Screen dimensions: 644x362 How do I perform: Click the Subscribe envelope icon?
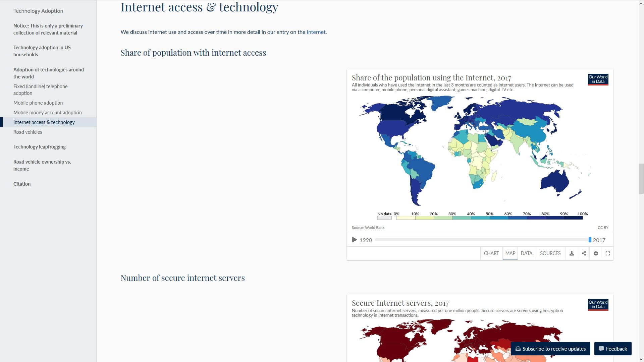coord(518,349)
